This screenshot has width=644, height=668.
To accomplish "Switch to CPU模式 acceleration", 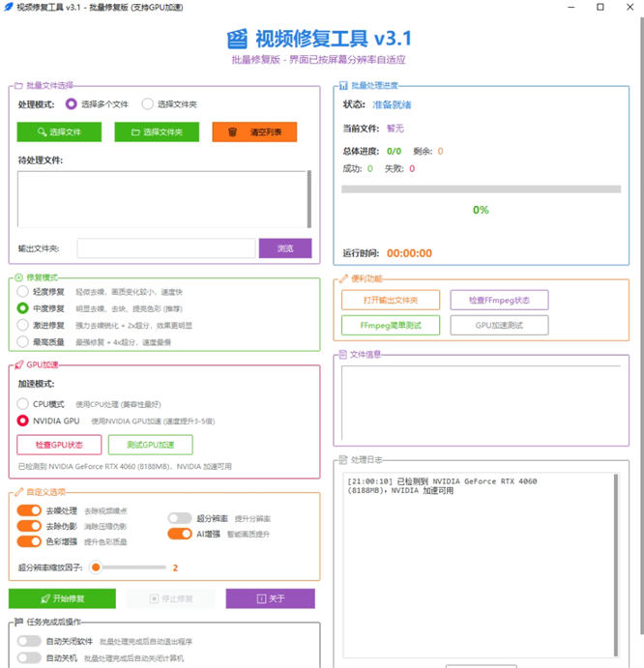I will coord(22,403).
